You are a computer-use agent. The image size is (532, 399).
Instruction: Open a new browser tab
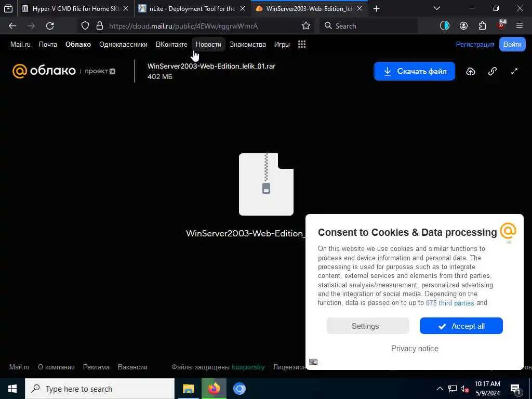pyautogui.click(x=376, y=9)
